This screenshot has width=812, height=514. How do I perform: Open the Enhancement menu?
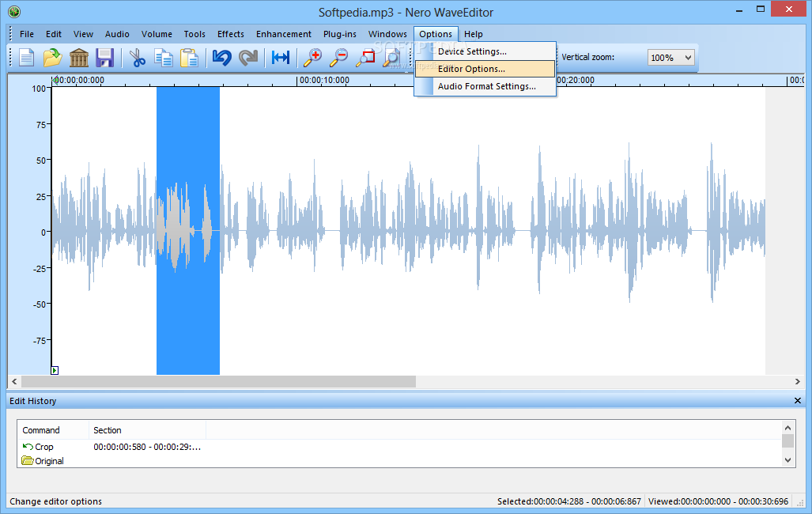(x=283, y=34)
